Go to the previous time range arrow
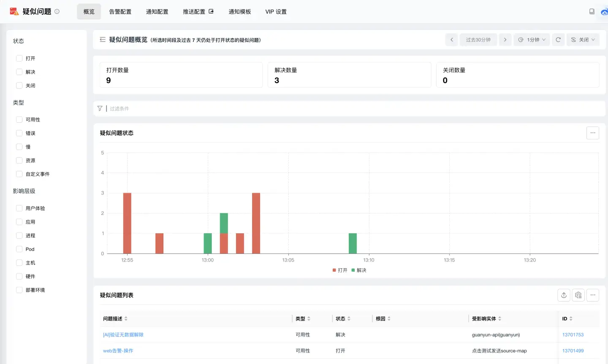The width and height of the screenshot is (608, 364). (451, 40)
